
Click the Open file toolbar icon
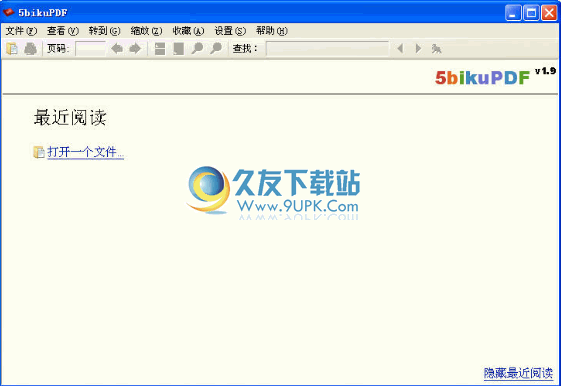[12, 49]
